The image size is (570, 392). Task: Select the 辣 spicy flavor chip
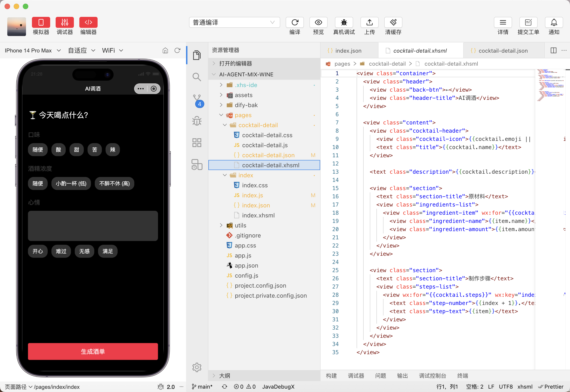tap(113, 150)
